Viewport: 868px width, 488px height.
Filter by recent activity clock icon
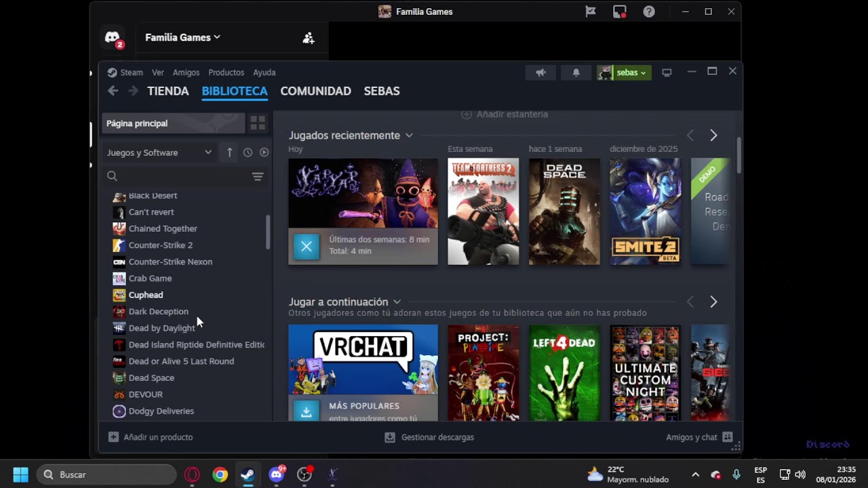[x=248, y=152]
